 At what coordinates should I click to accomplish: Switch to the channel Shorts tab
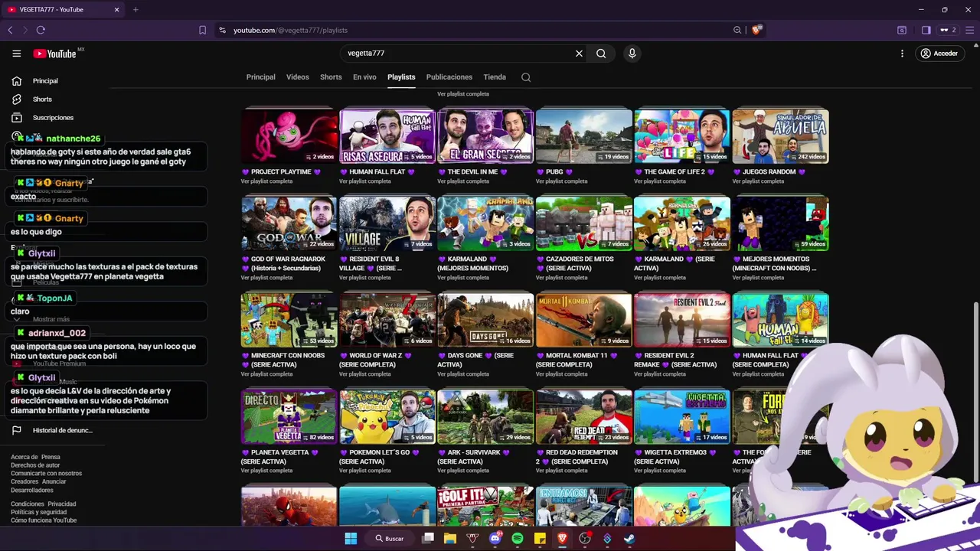pyautogui.click(x=331, y=77)
